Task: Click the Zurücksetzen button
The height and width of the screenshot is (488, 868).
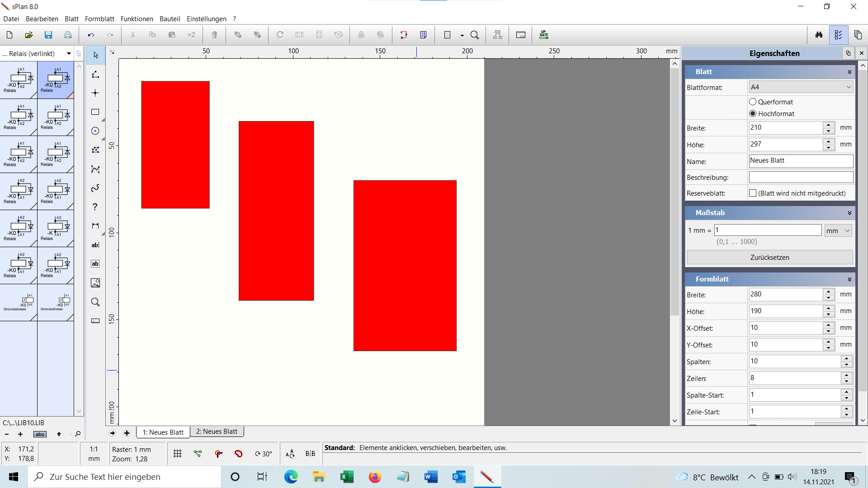Action: point(770,258)
